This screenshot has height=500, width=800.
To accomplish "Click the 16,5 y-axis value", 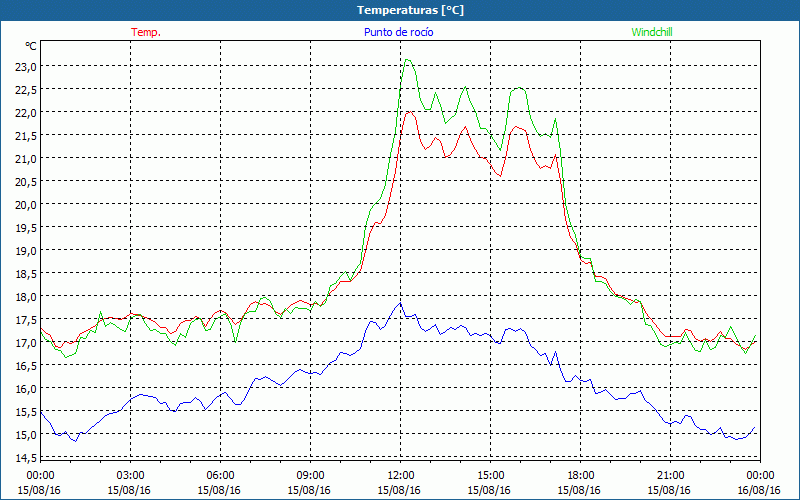I will (26, 365).
